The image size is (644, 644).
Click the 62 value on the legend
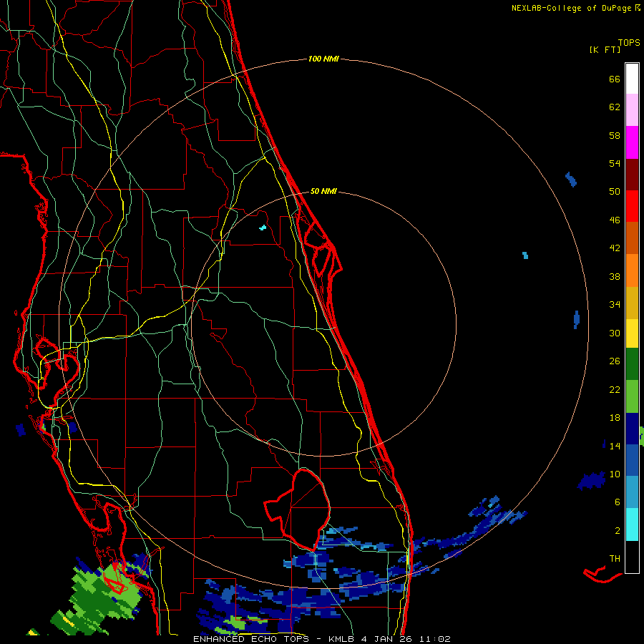click(615, 107)
